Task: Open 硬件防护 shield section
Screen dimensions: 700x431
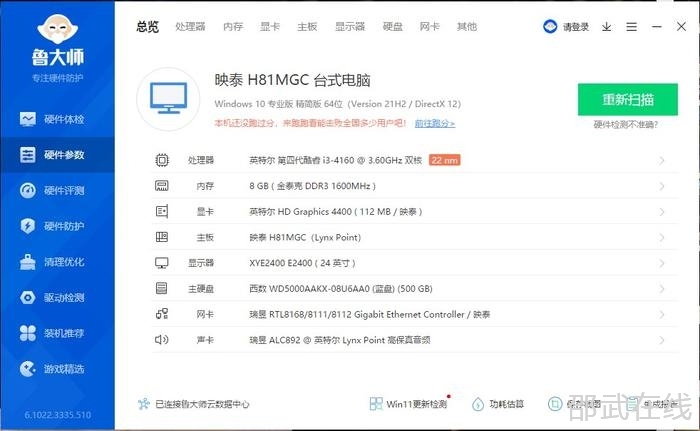Action: pos(57,226)
